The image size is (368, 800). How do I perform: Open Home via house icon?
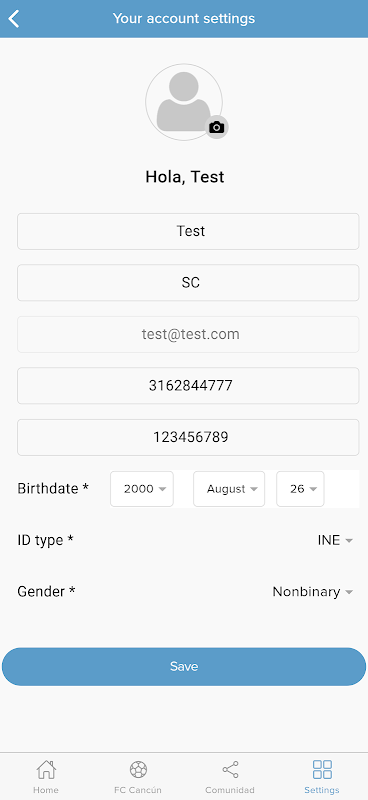click(x=46, y=769)
